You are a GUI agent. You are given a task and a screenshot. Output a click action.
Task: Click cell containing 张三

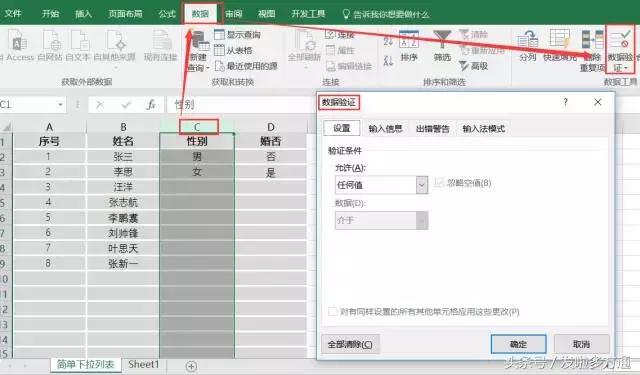click(123, 157)
